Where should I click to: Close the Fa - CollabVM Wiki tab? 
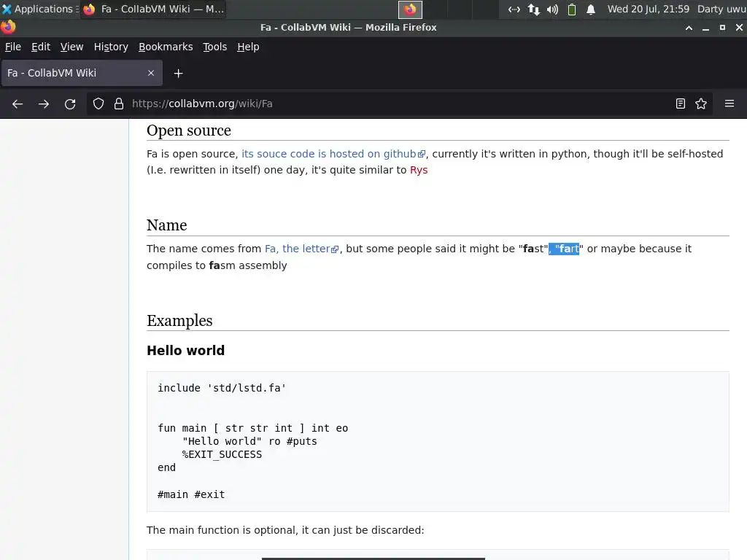(x=151, y=73)
